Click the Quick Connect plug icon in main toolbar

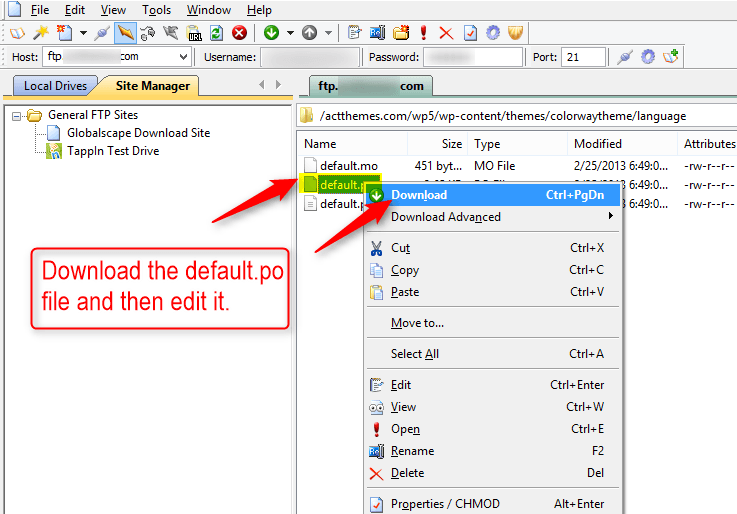pyautogui.click(x=102, y=33)
